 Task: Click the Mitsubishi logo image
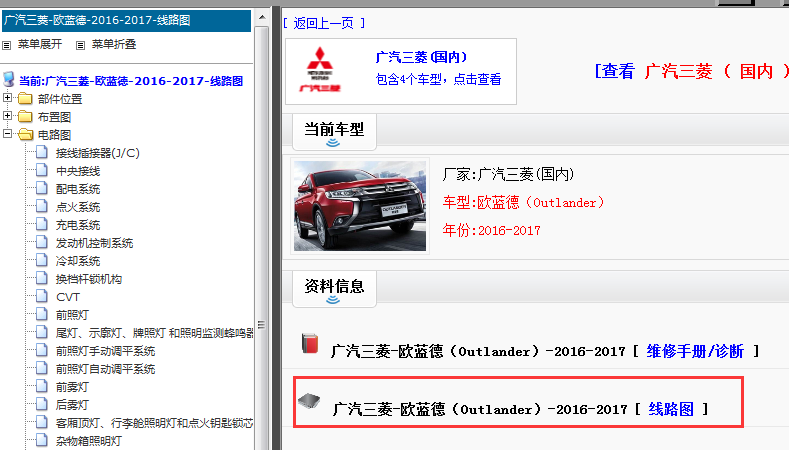(x=320, y=70)
